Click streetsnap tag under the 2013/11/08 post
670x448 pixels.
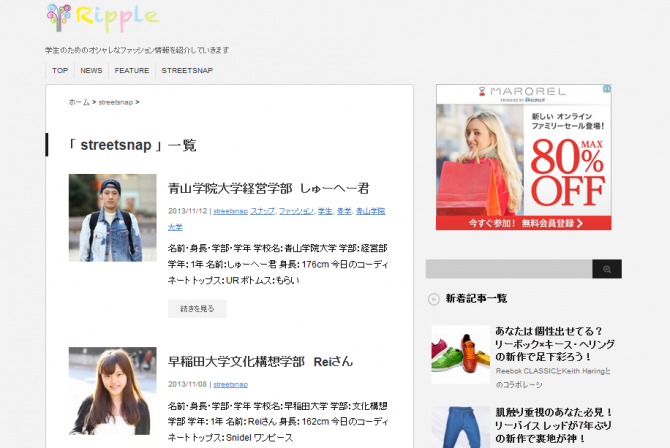point(230,384)
